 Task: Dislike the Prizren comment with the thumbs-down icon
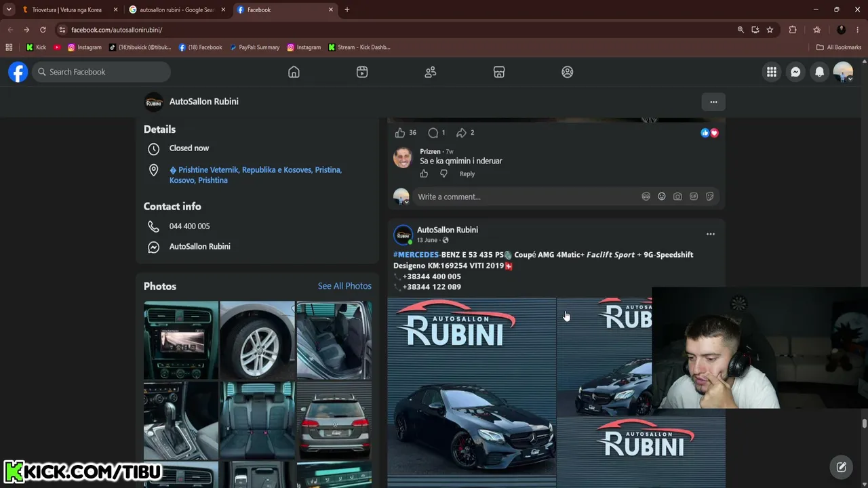click(443, 174)
